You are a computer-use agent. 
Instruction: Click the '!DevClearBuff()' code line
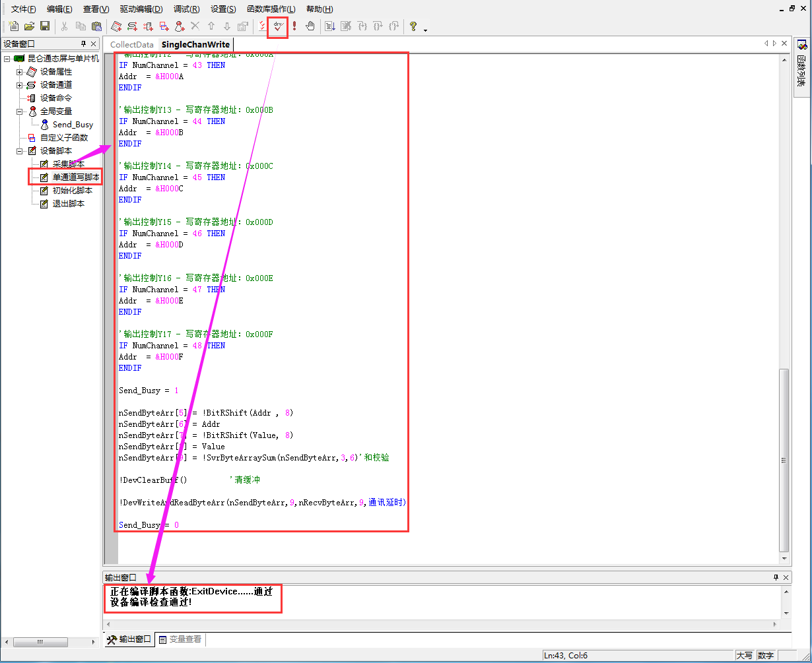pos(153,480)
